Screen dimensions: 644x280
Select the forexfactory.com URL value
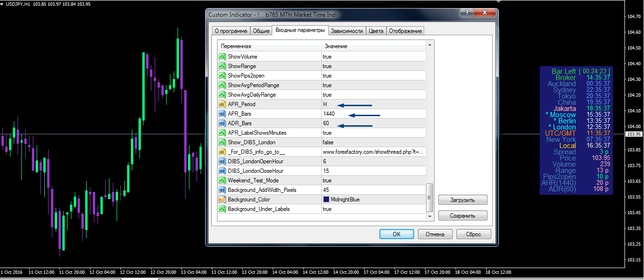(374, 152)
